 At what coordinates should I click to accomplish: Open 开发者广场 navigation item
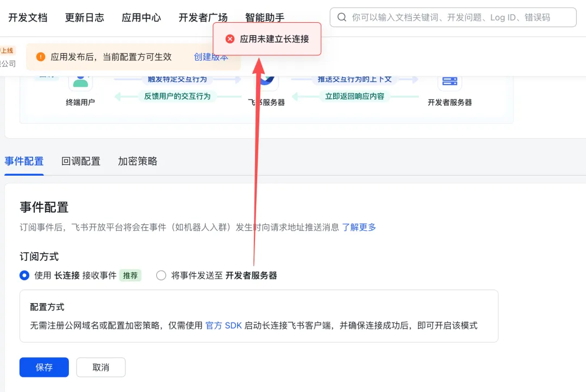pyautogui.click(x=203, y=17)
